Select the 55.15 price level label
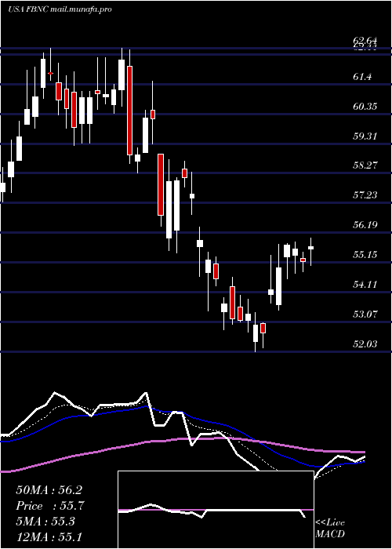The height and width of the screenshot is (549, 392). (365, 254)
